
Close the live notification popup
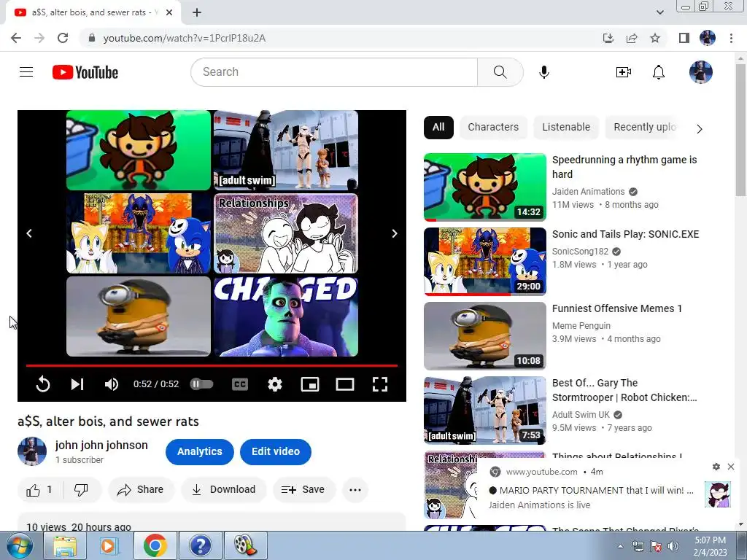731,467
